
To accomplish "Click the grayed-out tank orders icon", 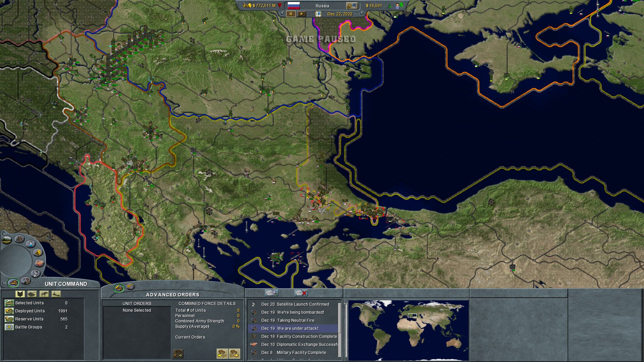I will 178,353.
